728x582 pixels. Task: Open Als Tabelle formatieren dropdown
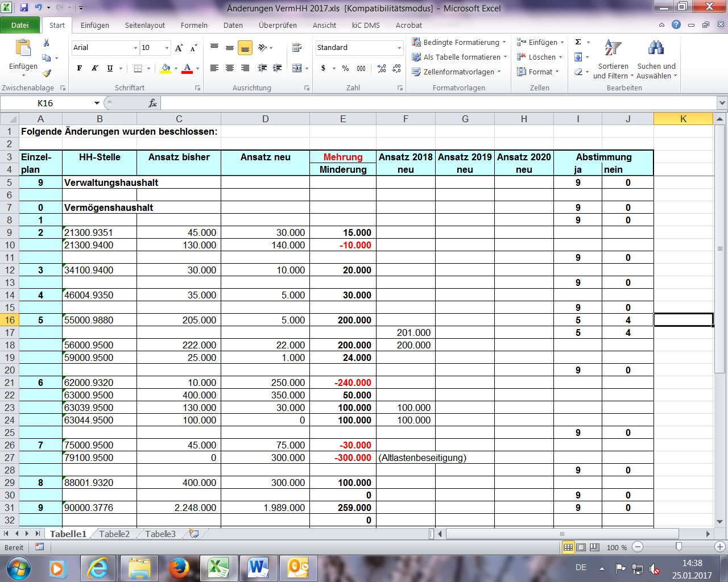[459, 57]
